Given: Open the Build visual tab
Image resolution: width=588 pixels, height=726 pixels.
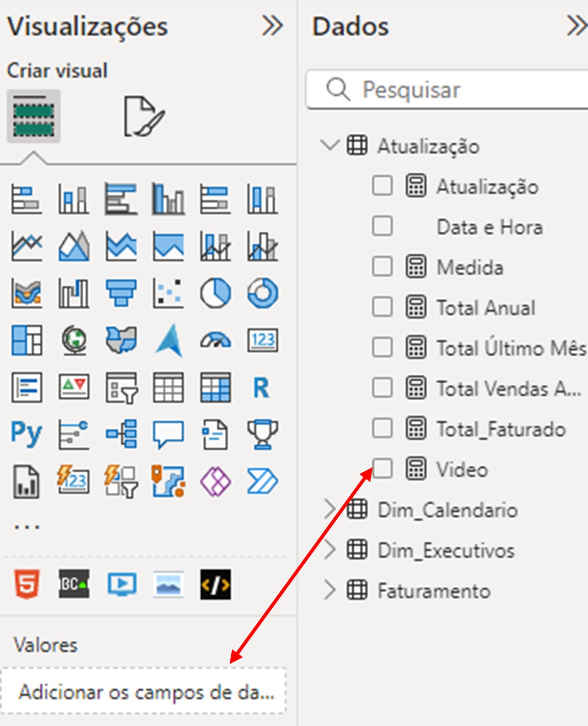Looking at the screenshot, I should tap(33, 117).
